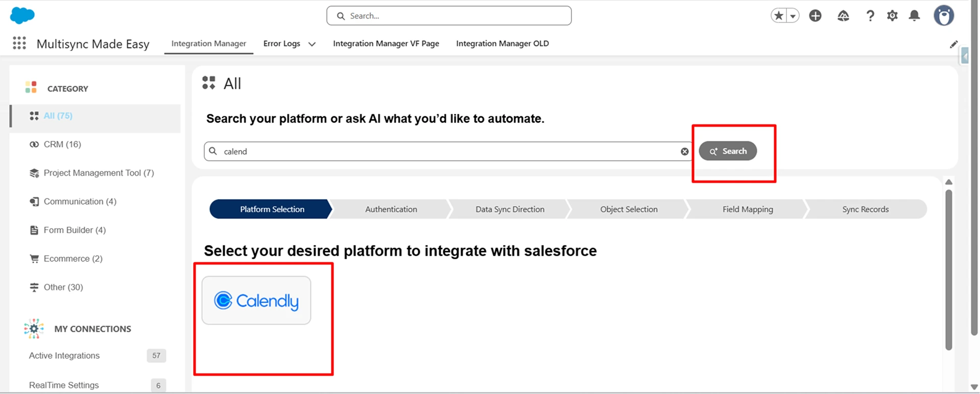This screenshot has width=980, height=394.
Task: Open the Trailhead guidance cloud icon
Action: click(x=843, y=16)
